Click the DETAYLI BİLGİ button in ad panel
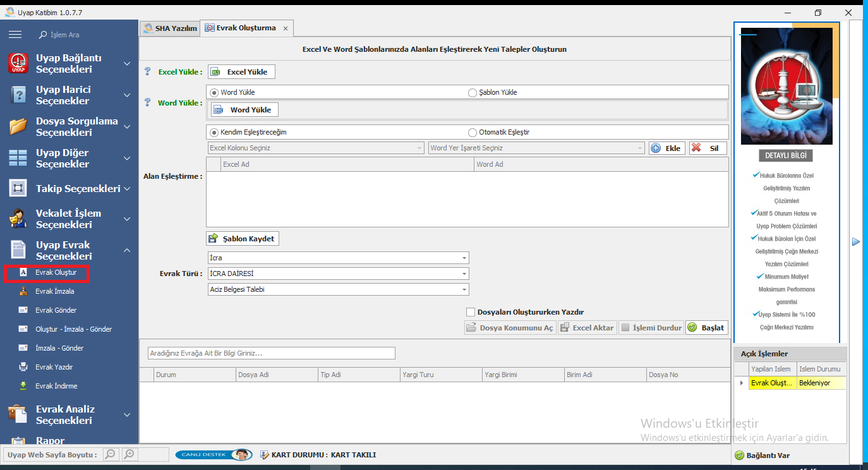Viewport: 868px width, 470px height. [786, 155]
